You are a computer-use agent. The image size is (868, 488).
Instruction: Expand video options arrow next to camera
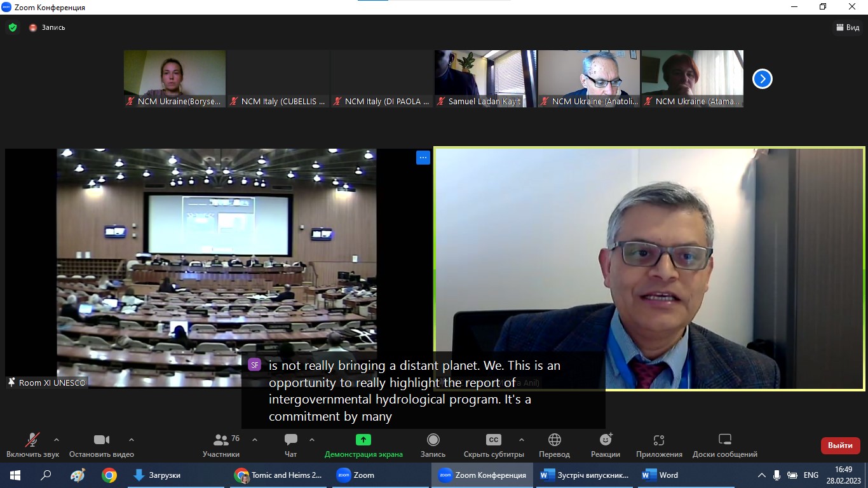click(132, 440)
